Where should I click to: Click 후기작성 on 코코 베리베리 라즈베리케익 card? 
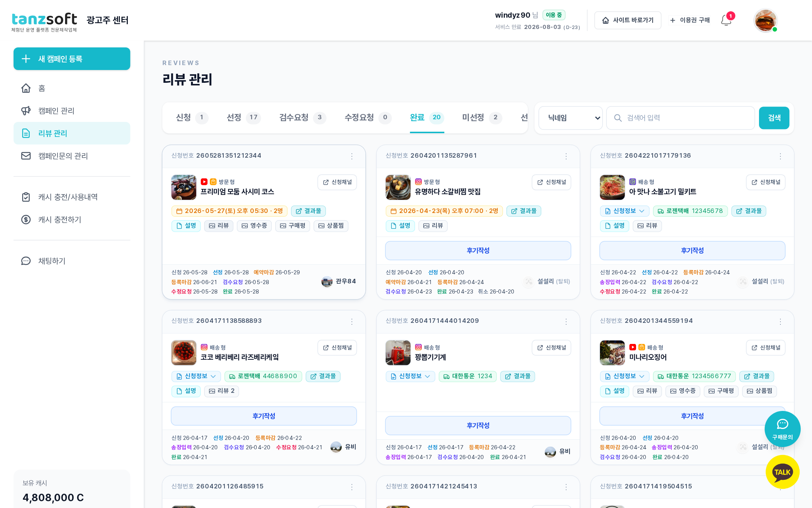click(x=264, y=416)
